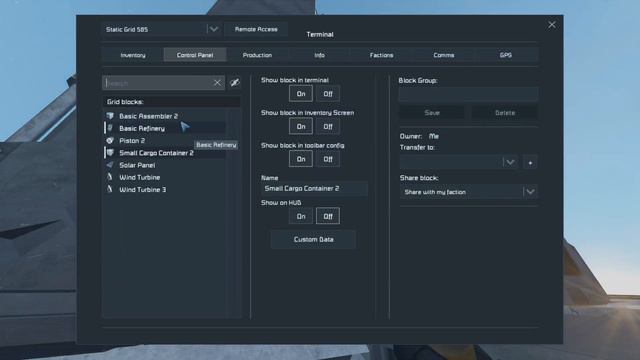Turn On Show block in terminal
The height and width of the screenshot is (360, 640).
point(301,94)
